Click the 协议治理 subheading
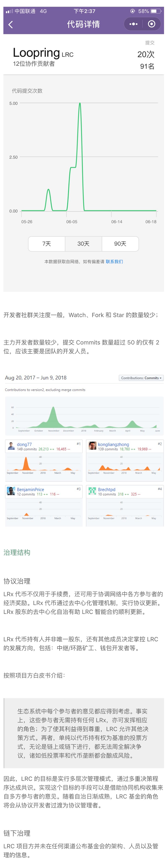This screenshot has width=167, height=868. (x=17, y=581)
